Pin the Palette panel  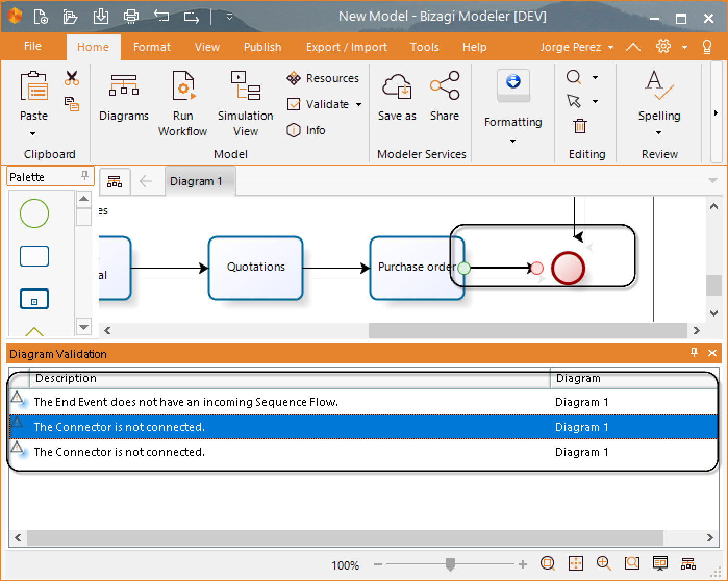85,176
